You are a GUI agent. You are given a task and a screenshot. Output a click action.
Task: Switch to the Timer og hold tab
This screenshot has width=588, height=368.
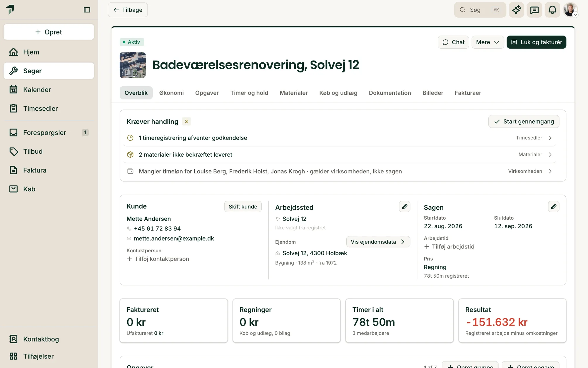(x=249, y=93)
